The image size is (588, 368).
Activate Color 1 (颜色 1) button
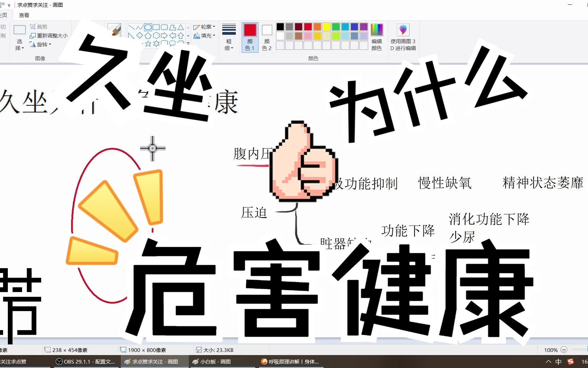click(x=250, y=37)
